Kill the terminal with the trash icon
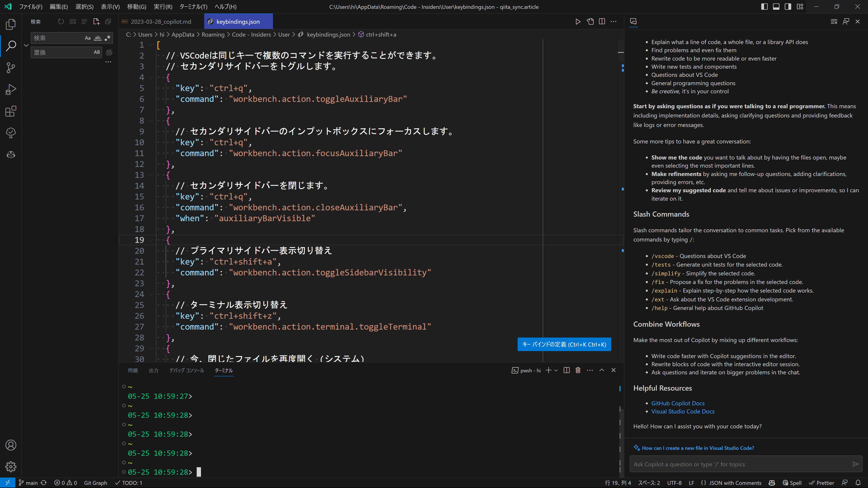The height and width of the screenshot is (488, 868). click(578, 370)
